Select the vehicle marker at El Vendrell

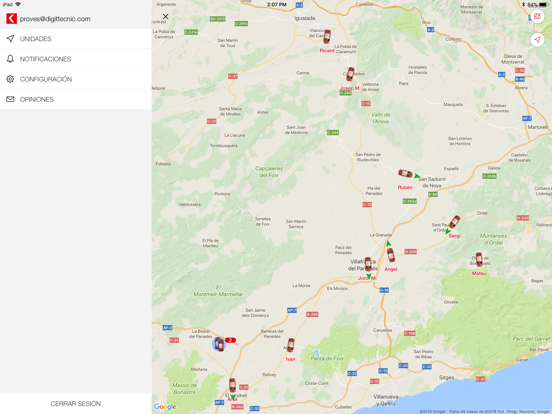(x=232, y=385)
